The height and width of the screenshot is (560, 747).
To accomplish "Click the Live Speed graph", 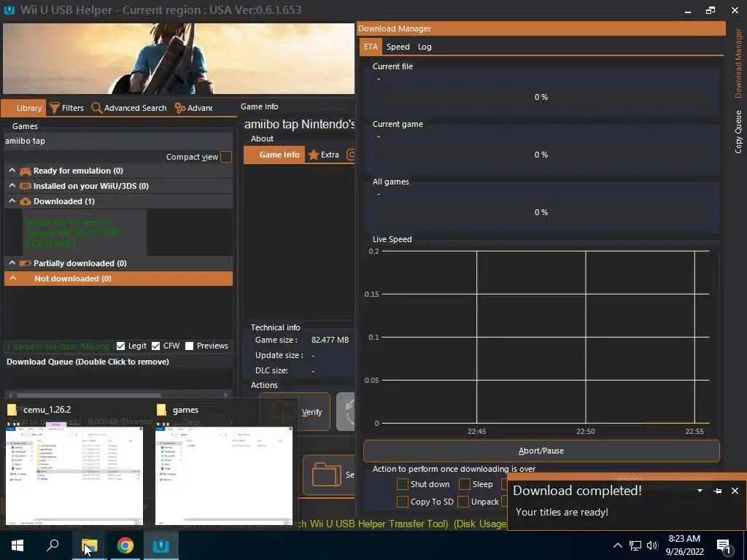I will tap(545, 337).
